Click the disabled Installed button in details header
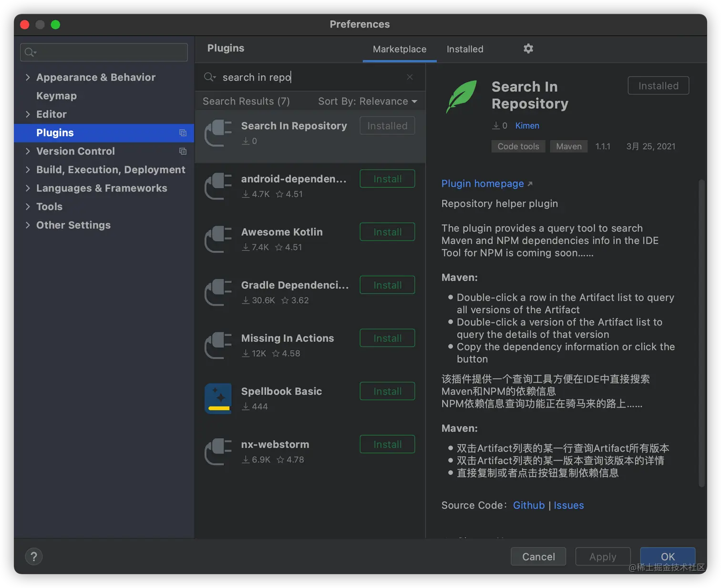The width and height of the screenshot is (721, 588). click(658, 86)
